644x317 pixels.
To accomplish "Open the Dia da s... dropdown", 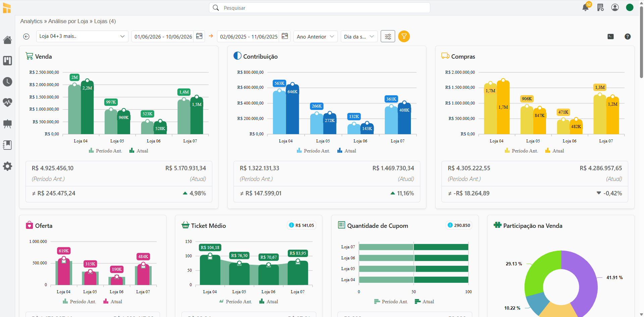I will [x=359, y=37].
